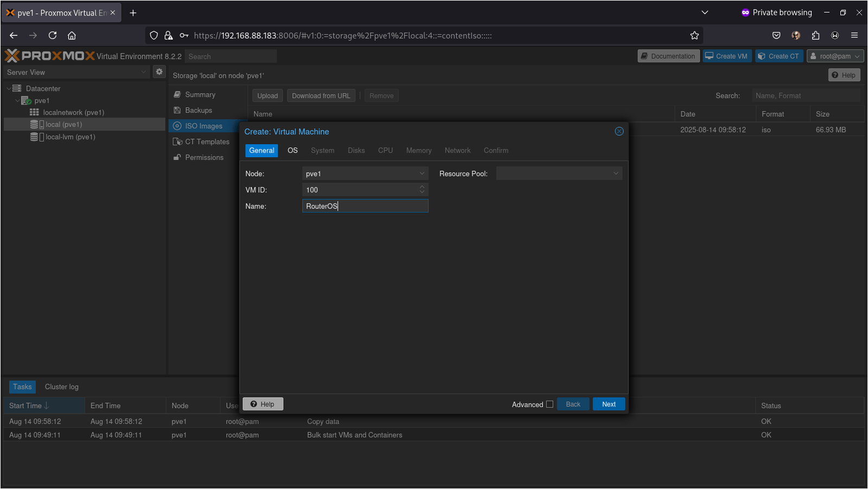Image resolution: width=868 pixels, height=489 pixels.
Task: Sort by Date column header
Action: (x=714, y=114)
